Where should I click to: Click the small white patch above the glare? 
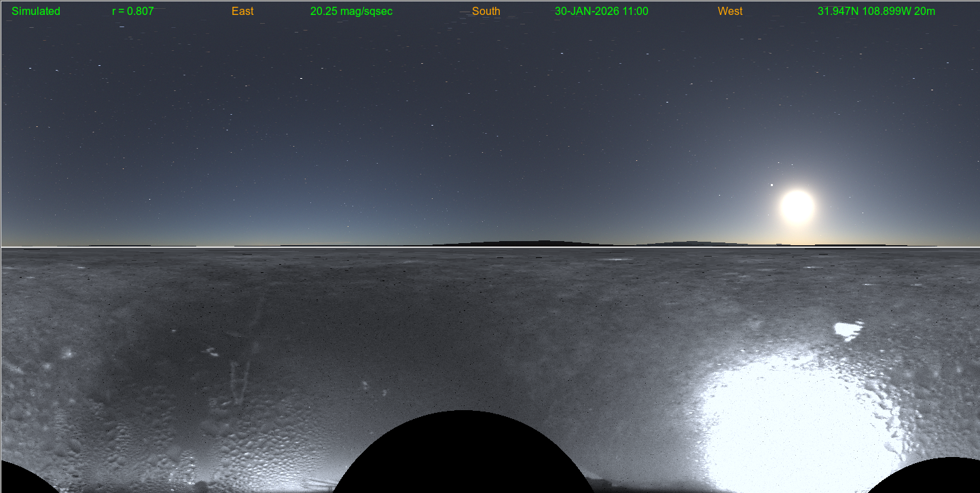click(x=847, y=331)
